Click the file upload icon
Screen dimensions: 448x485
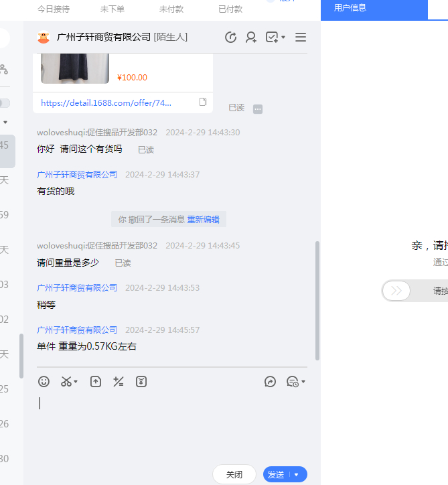[x=96, y=382]
